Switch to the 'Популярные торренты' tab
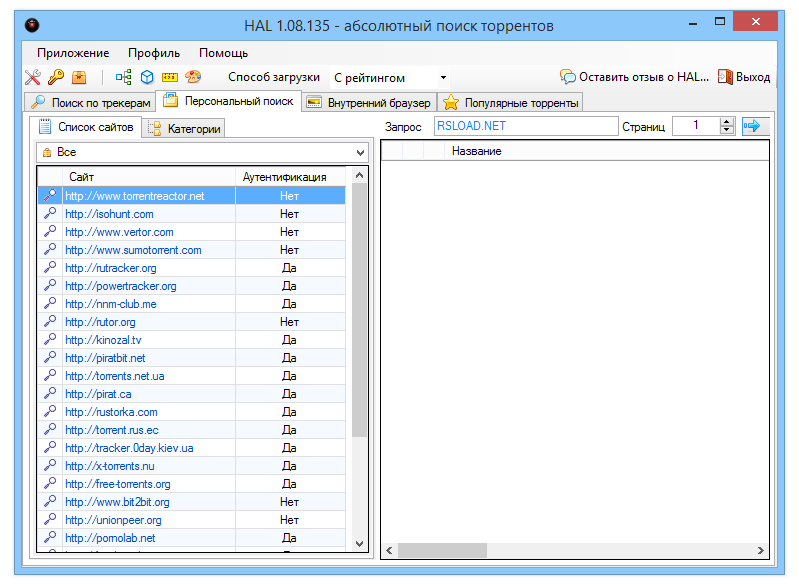The image size is (799, 585). [511, 103]
